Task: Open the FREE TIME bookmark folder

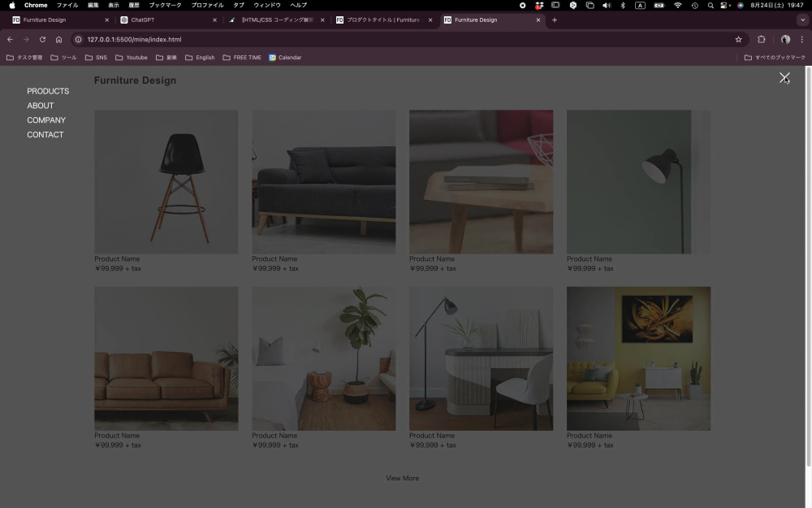Action: pyautogui.click(x=242, y=58)
